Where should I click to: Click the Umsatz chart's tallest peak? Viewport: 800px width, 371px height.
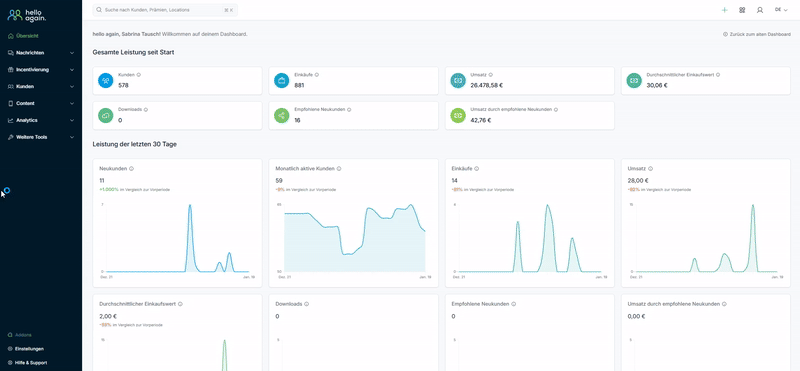click(753, 206)
